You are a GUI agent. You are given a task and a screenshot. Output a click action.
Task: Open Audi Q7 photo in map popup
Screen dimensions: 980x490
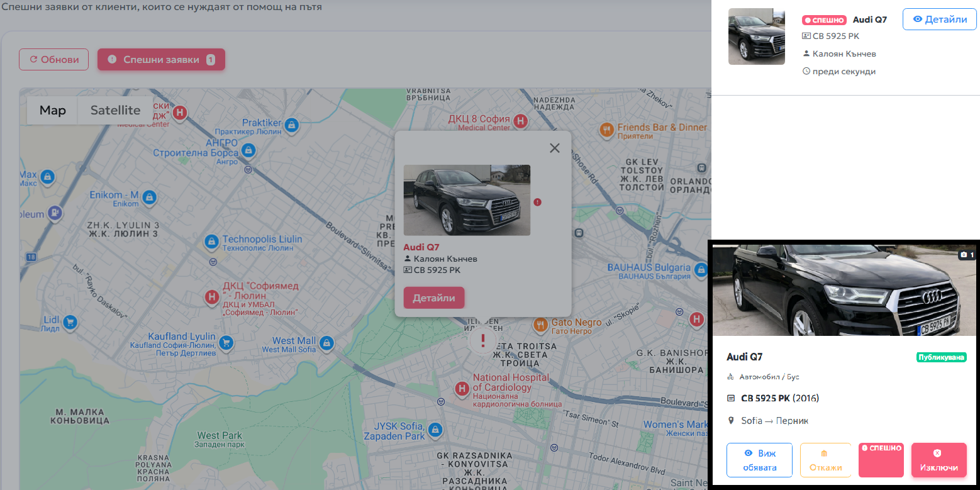467,200
